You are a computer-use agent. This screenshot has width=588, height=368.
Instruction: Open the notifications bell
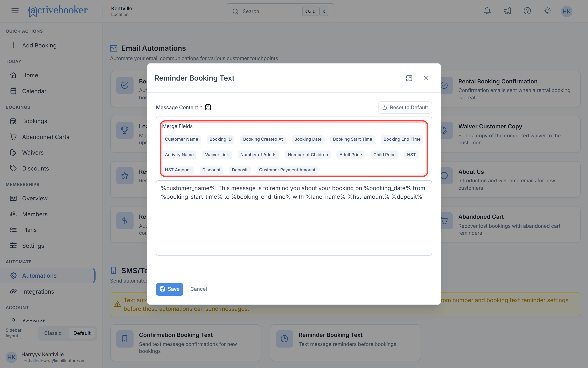click(x=487, y=11)
